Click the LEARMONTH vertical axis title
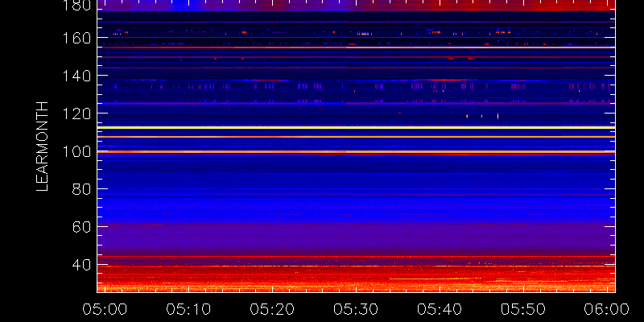 coord(43,147)
